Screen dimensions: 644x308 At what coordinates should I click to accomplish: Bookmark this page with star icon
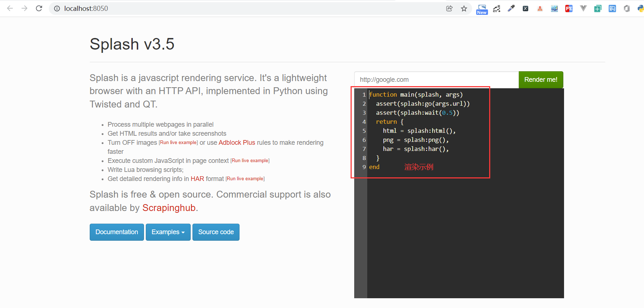click(x=464, y=8)
